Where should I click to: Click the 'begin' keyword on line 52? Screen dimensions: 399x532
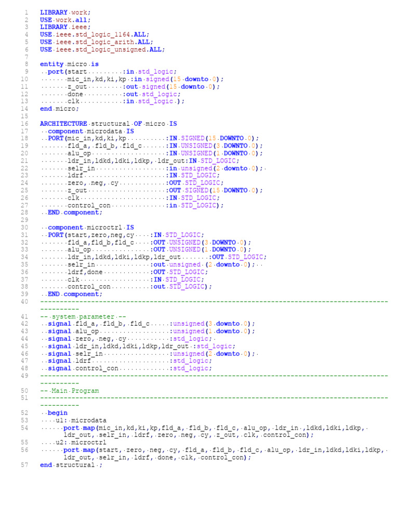[57, 413]
